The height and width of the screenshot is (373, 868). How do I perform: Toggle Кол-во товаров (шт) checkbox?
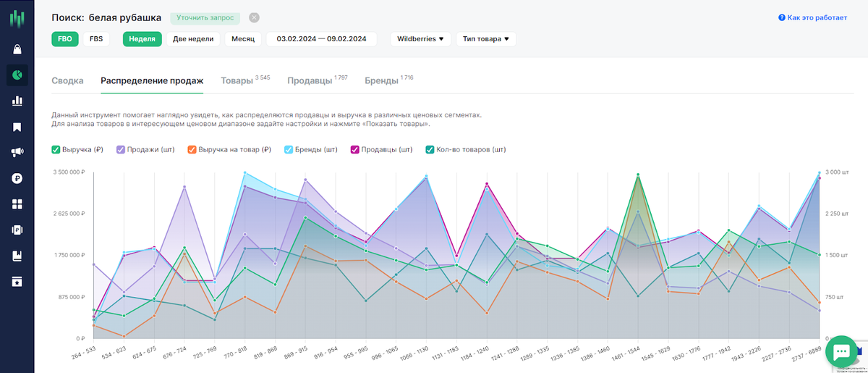pos(430,150)
